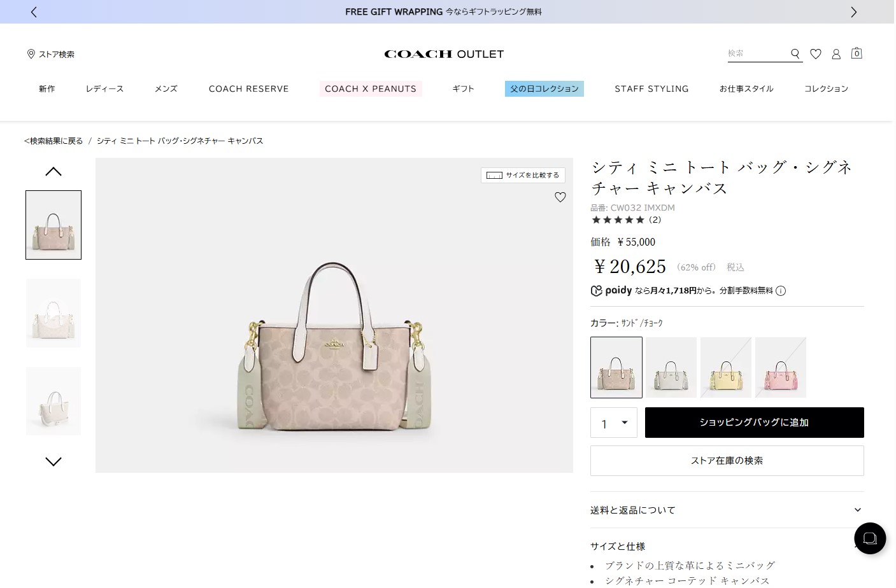This screenshot has width=896, height=588.
Task: Expand 送料と返品について section
Action: [727, 510]
